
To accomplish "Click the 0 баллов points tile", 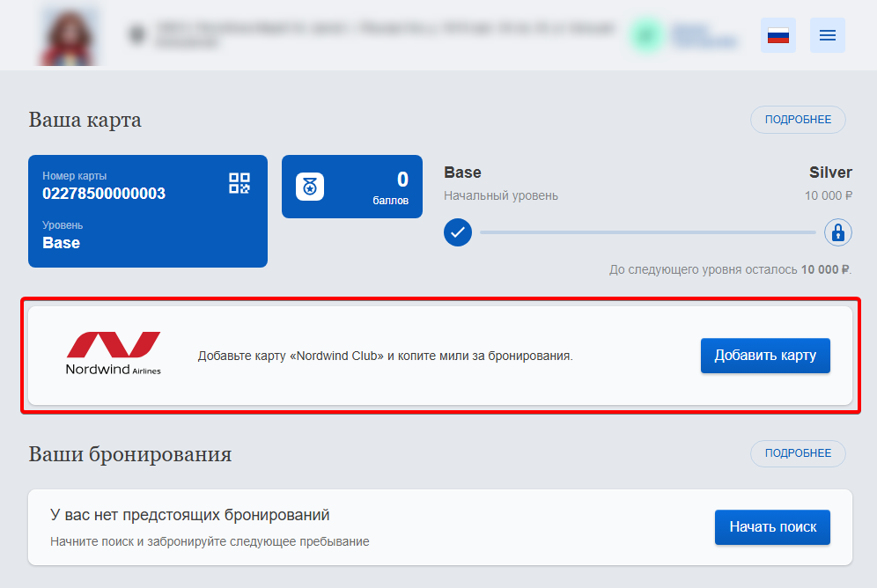I will click(352, 187).
